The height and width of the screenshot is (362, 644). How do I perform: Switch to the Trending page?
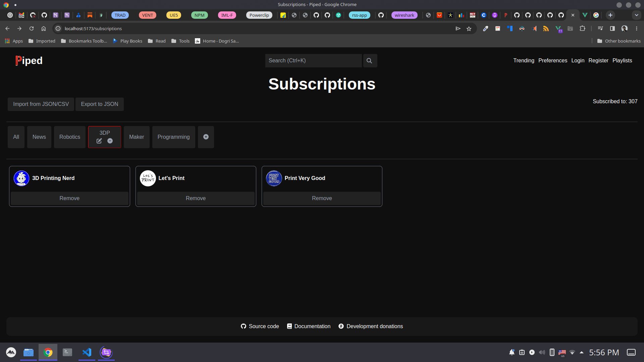tap(524, 61)
